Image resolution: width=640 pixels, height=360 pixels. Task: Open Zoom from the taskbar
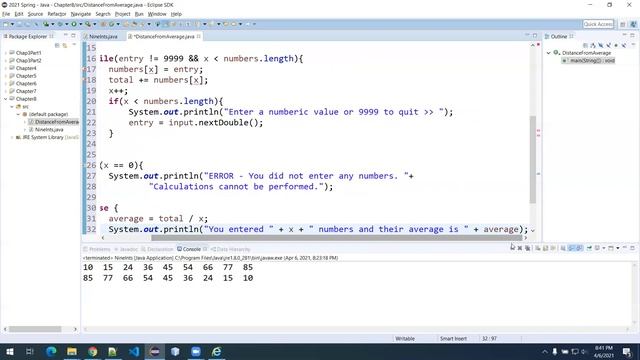coord(196,351)
